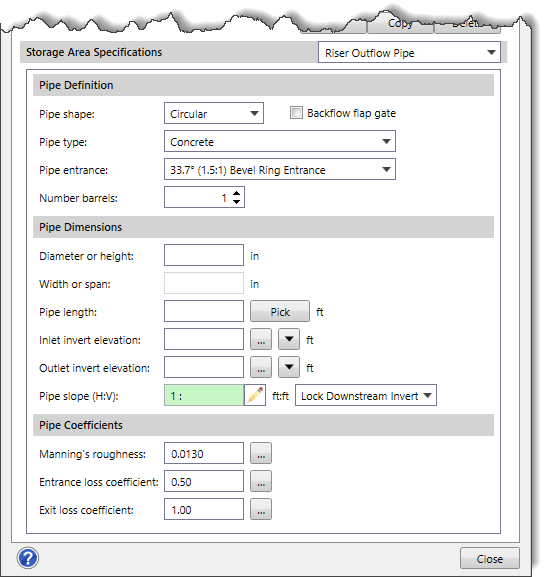546x577 pixels.
Task: Click the green Pipe slope input field
Action: point(204,396)
